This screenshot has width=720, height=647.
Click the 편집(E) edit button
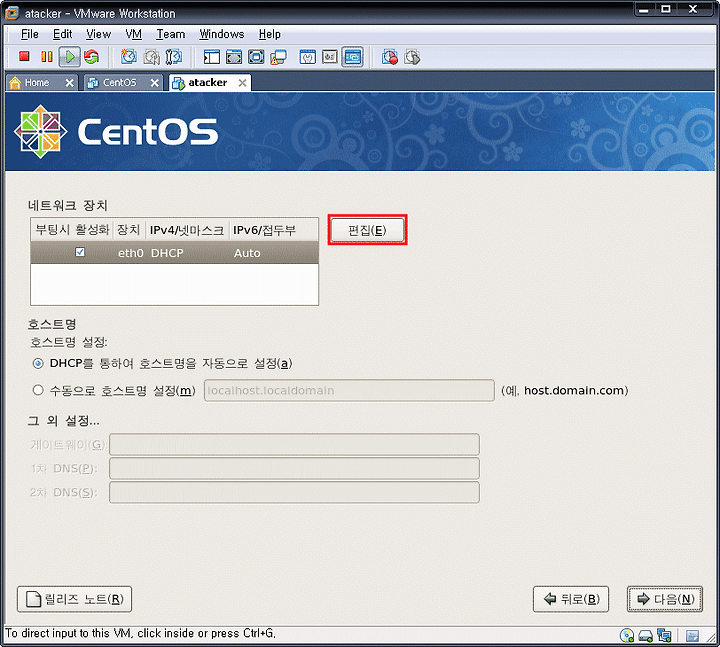(x=367, y=230)
